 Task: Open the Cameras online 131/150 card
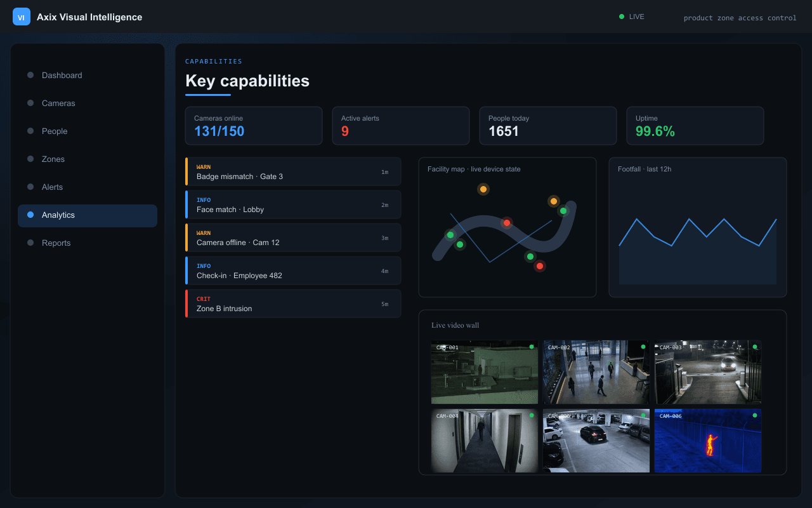(254, 126)
